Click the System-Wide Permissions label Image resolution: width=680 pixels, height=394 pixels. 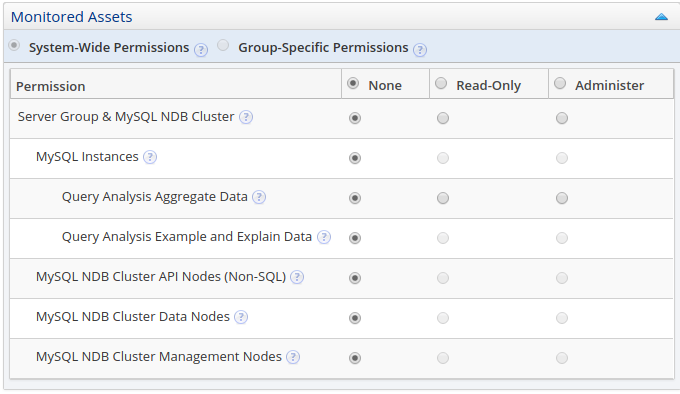click(109, 47)
